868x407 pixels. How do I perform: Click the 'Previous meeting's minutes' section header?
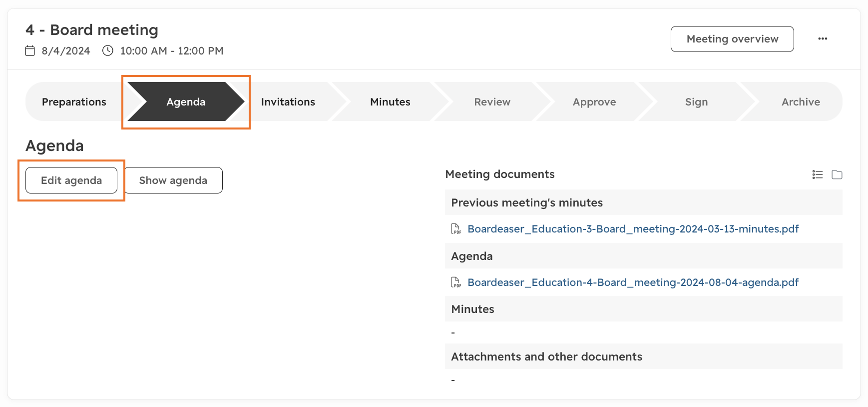(x=643, y=202)
